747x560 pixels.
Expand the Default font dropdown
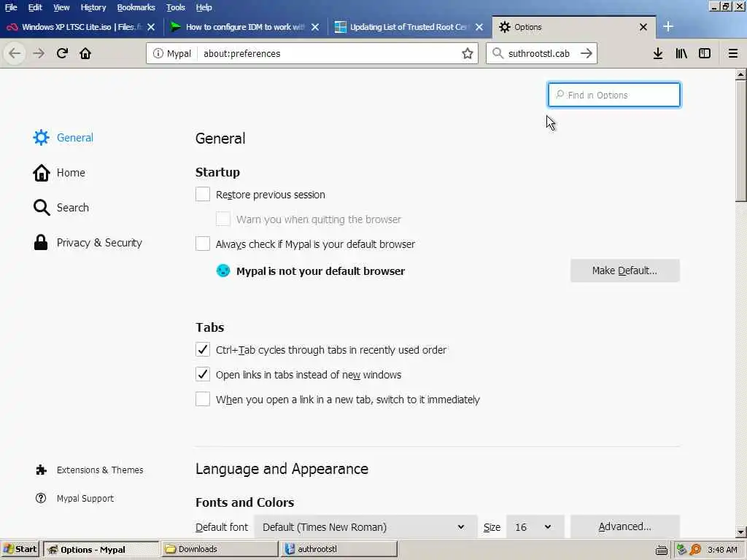(x=365, y=527)
